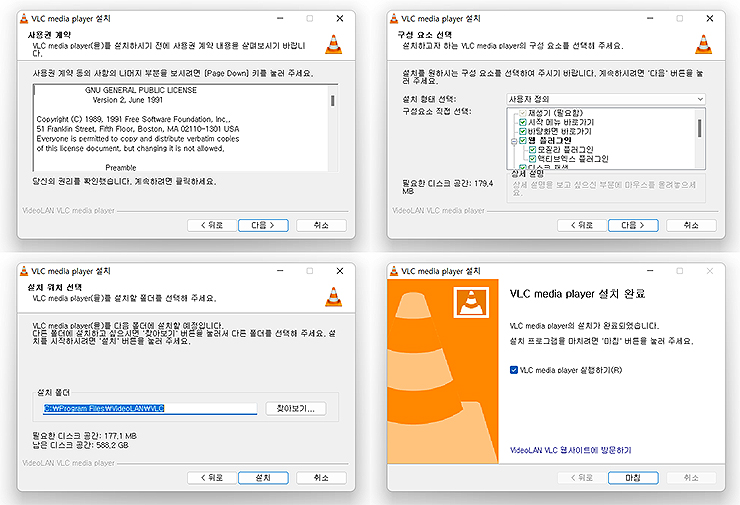
Task: Close the 사용권 계약 installer window
Action: tap(340, 18)
